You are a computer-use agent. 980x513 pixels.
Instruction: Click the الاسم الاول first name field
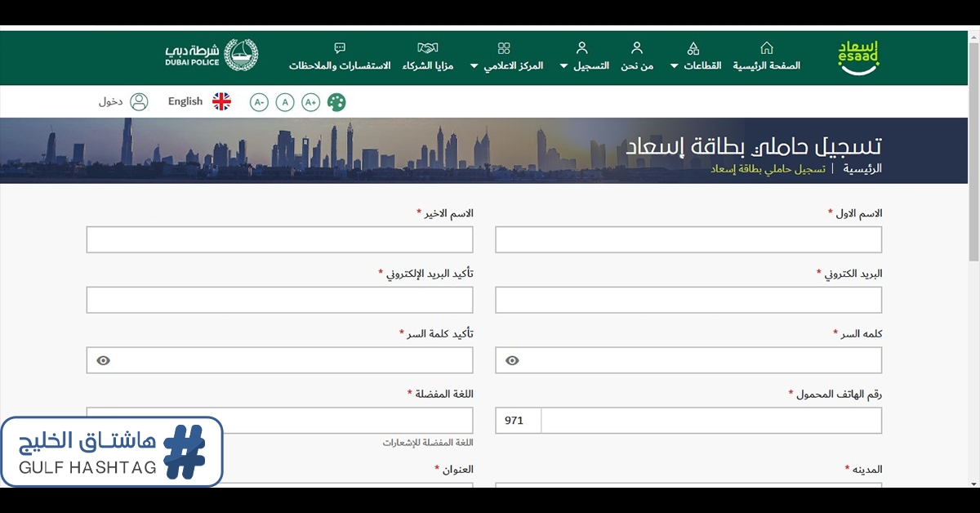point(688,240)
